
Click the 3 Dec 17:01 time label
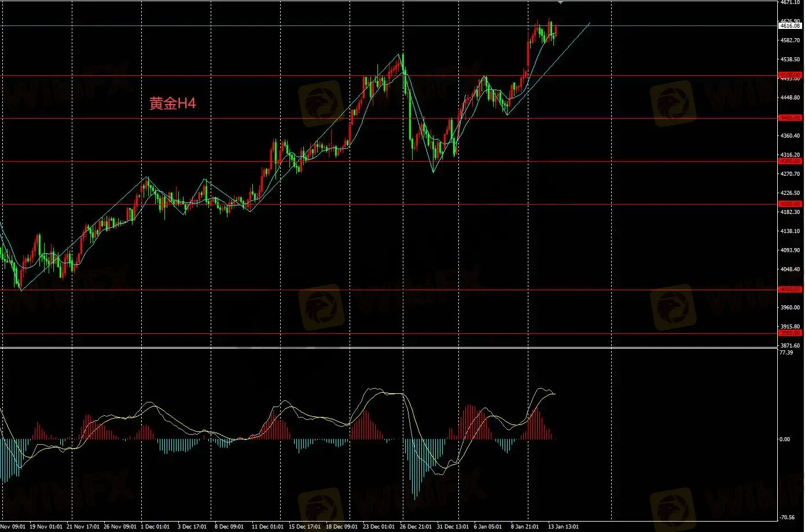pyautogui.click(x=191, y=527)
